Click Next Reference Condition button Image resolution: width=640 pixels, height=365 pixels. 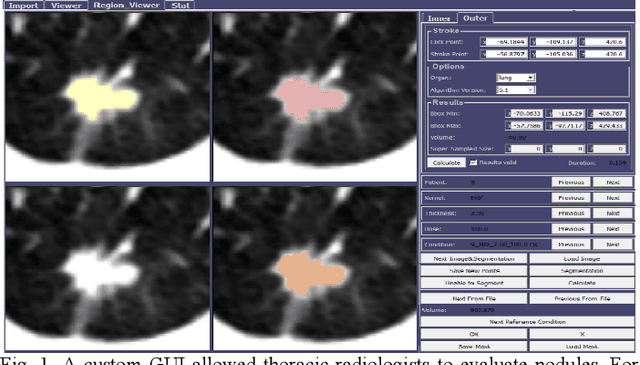pyautogui.click(x=527, y=322)
